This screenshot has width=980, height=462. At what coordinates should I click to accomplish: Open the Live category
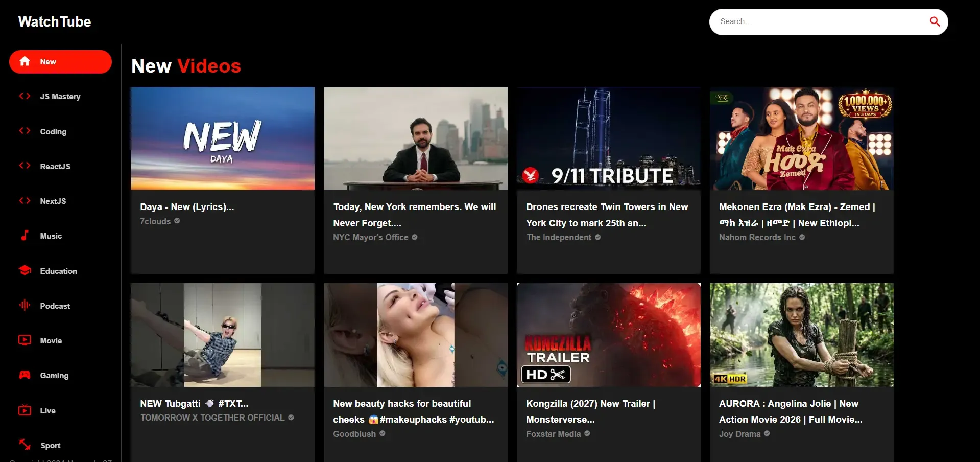click(48, 411)
